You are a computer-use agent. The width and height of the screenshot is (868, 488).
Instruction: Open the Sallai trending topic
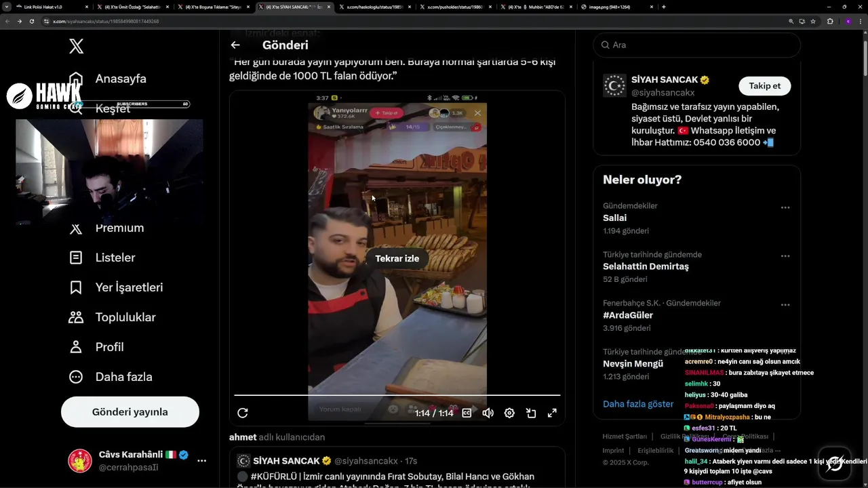click(x=615, y=218)
